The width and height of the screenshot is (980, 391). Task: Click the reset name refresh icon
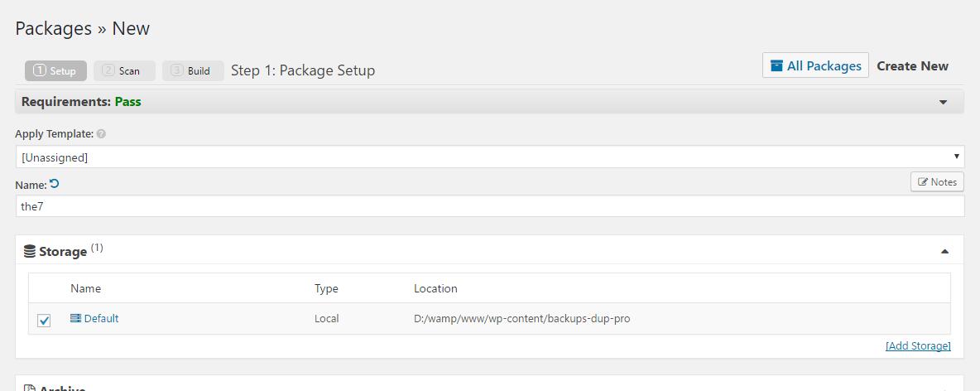tap(55, 184)
